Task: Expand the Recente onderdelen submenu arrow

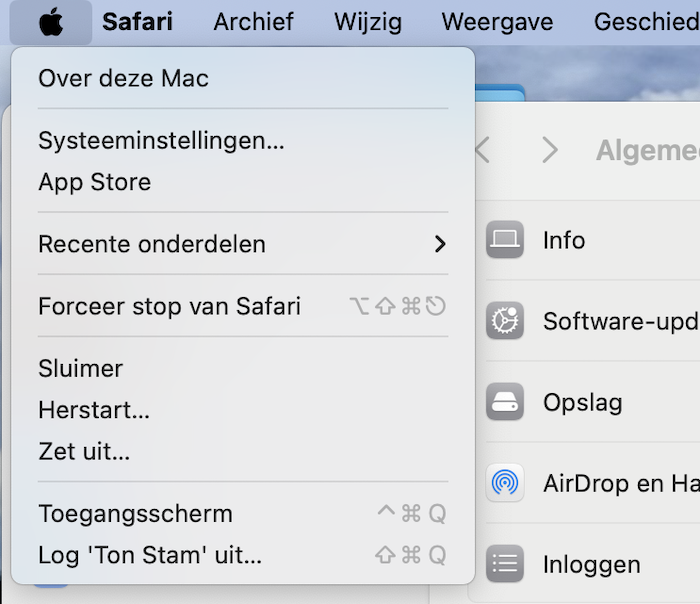Action: (x=439, y=244)
